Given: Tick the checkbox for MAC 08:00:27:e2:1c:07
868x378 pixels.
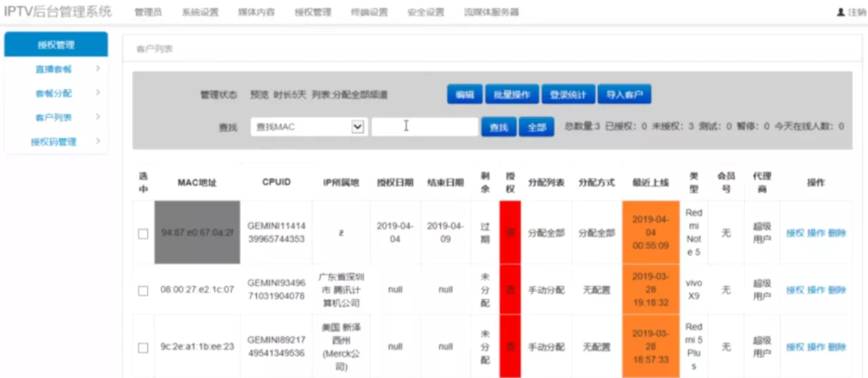Looking at the screenshot, I should (x=143, y=290).
